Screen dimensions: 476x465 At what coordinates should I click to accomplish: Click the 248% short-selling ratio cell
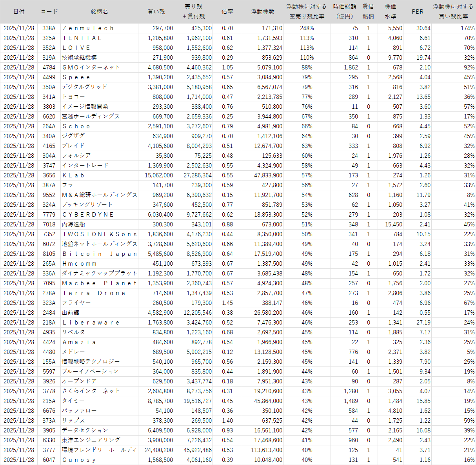click(x=307, y=28)
